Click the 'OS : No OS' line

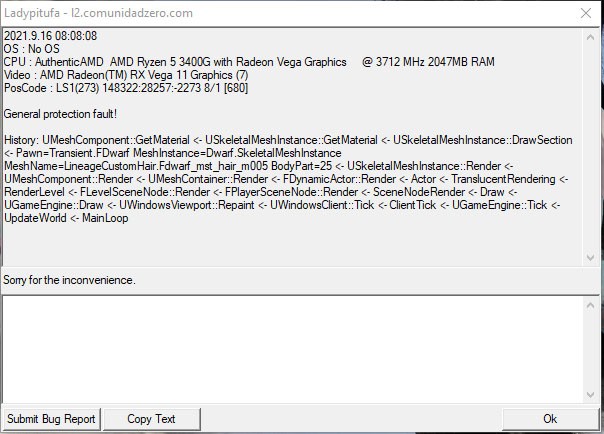[32, 49]
